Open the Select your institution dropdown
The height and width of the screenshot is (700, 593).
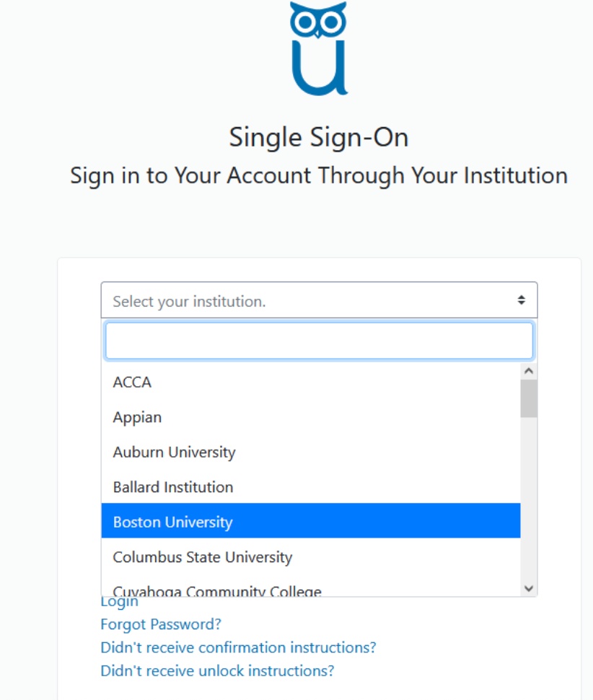tap(310, 300)
